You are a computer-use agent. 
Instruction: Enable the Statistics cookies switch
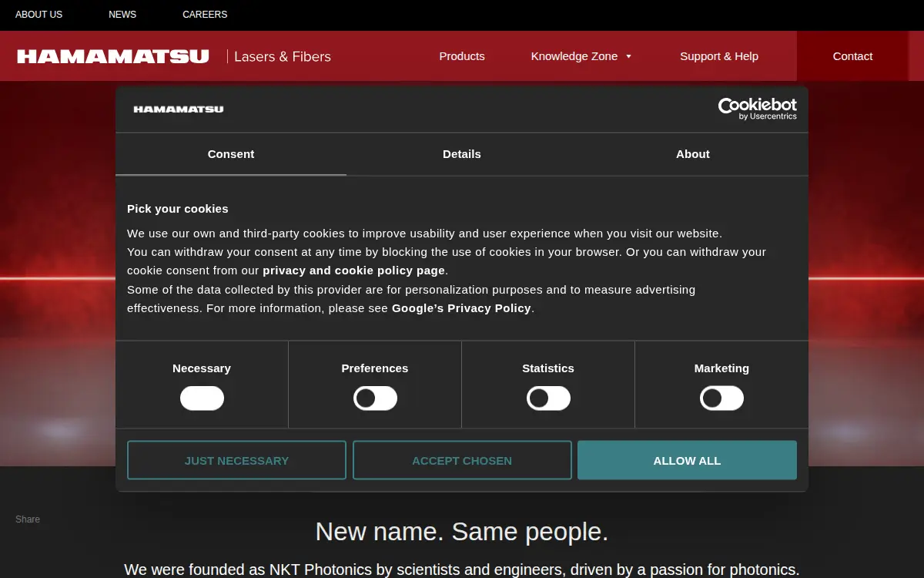pos(548,398)
